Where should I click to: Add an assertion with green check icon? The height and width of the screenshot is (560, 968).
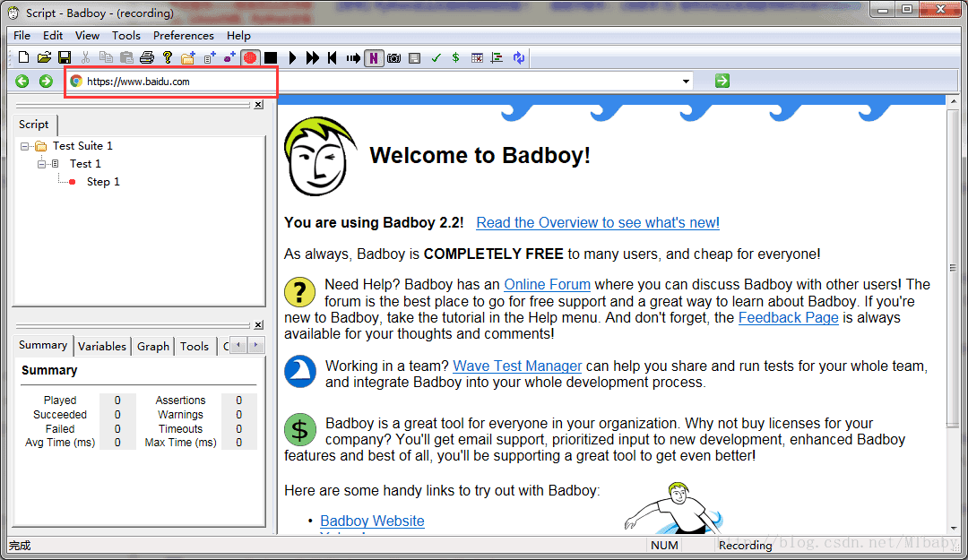click(436, 57)
